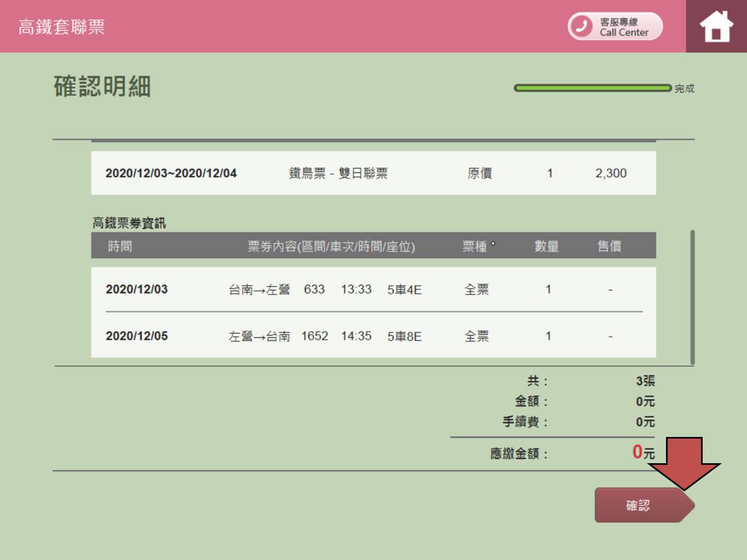Open the Call Center 客服專線 button
The width and height of the screenshot is (747, 560).
[x=615, y=26]
